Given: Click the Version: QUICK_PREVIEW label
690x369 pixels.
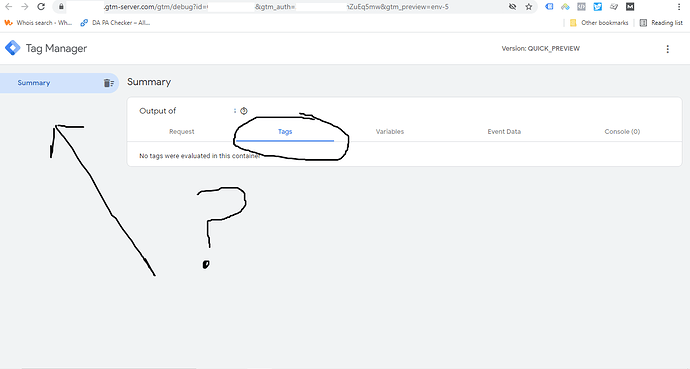Looking at the screenshot, I should pos(540,48).
